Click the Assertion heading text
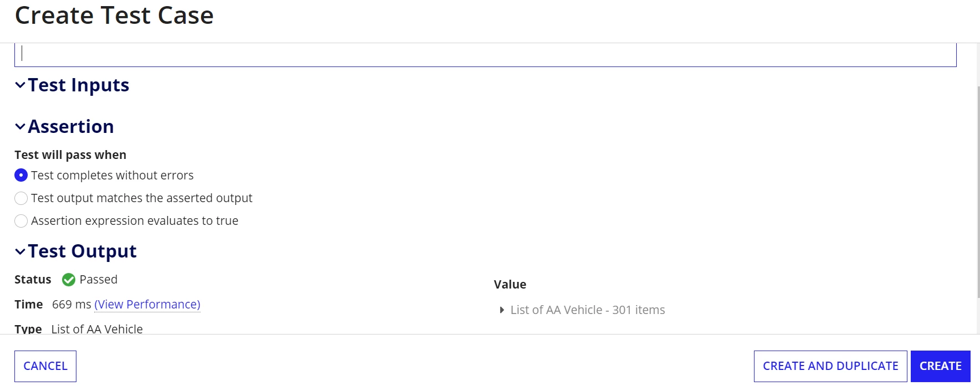Screen dimensions: 980x391 click(71, 127)
